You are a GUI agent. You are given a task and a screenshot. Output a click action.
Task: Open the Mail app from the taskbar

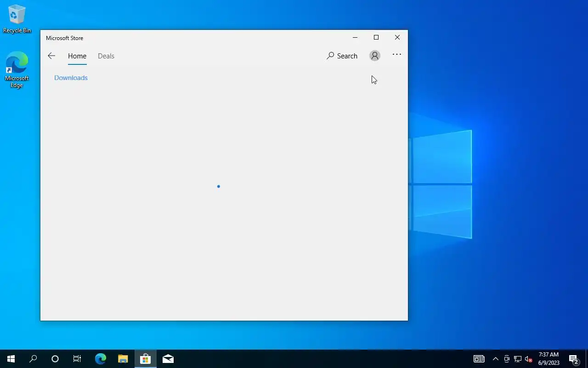pos(168,359)
